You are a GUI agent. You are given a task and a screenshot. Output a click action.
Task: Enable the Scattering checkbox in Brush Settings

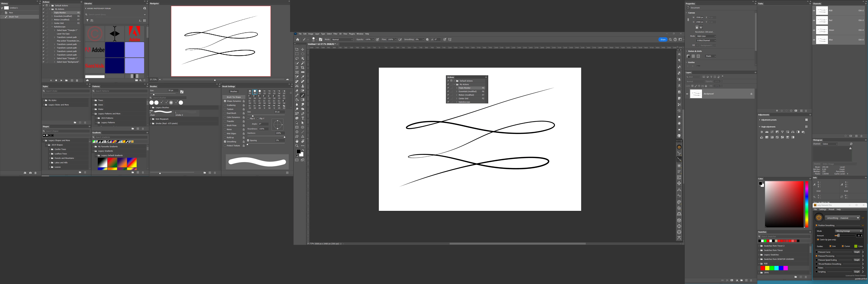coord(225,105)
